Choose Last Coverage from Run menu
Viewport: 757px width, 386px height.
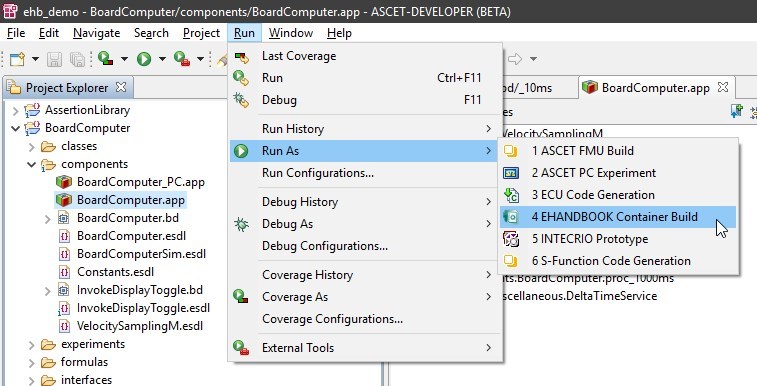pos(365,56)
